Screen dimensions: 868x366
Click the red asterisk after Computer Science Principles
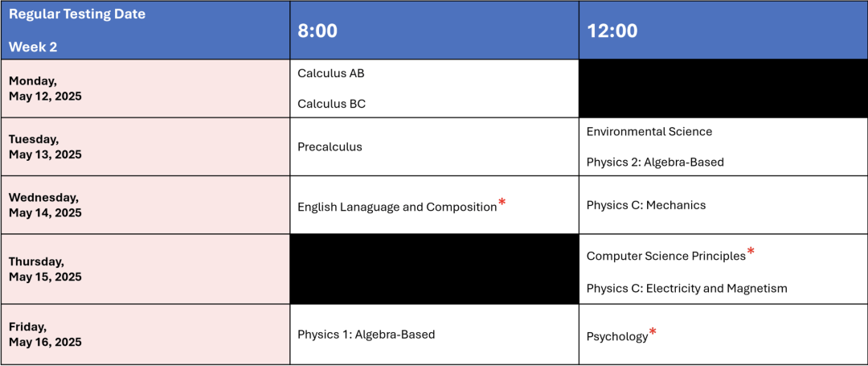(751, 251)
